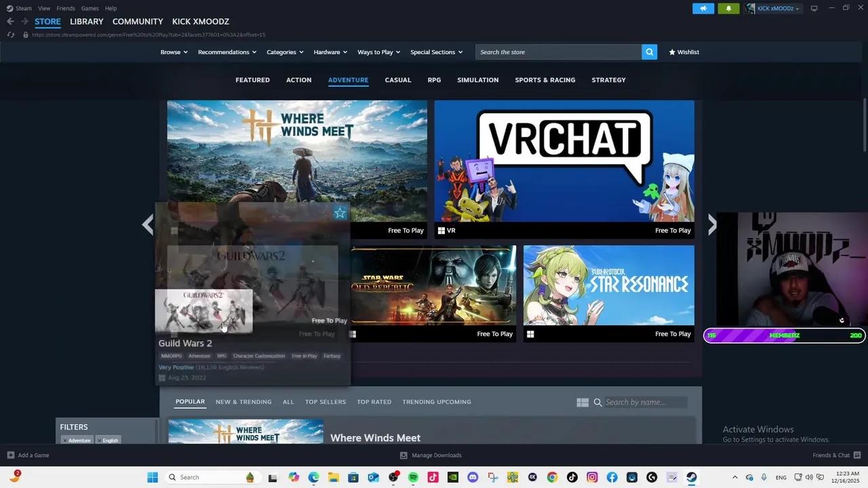Open Where Winds Meet title in list

tap(375, 438)
